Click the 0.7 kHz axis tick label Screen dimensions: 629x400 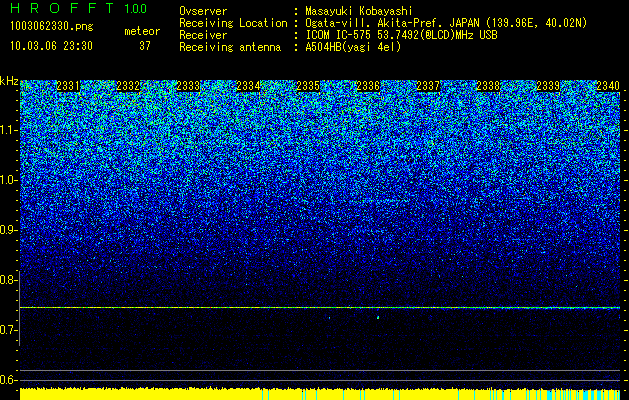pyautogui.click(x=8, y=330)
